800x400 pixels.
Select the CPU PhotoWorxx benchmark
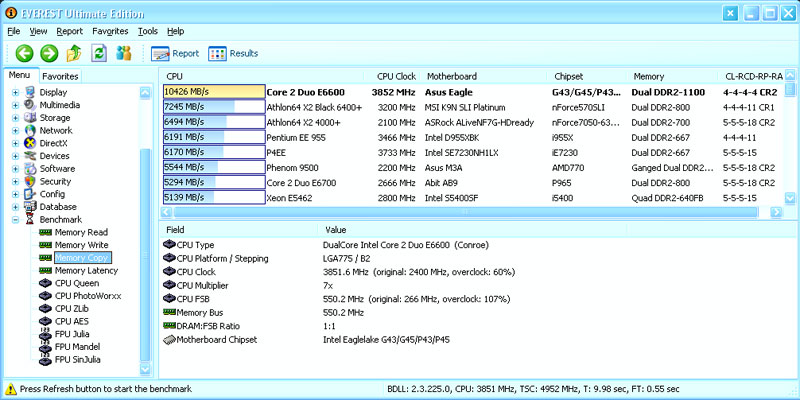pyautogui.click(x=88, y=296)
